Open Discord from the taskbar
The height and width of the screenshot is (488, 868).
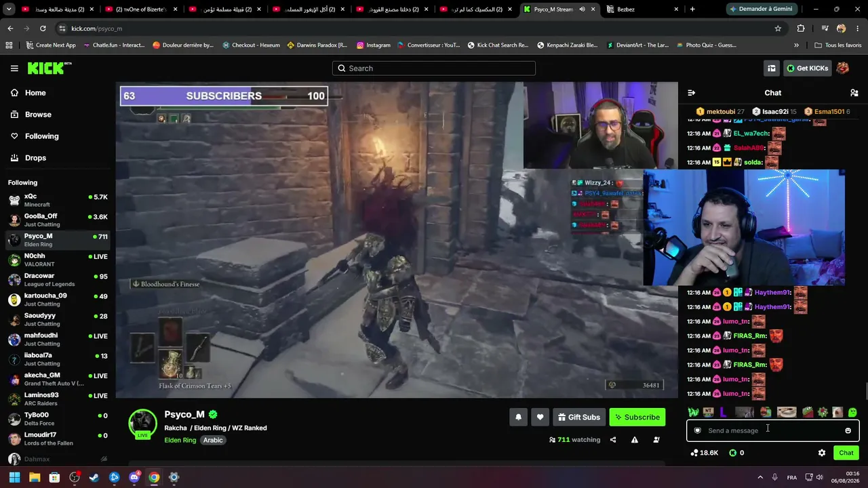point(134,477)
